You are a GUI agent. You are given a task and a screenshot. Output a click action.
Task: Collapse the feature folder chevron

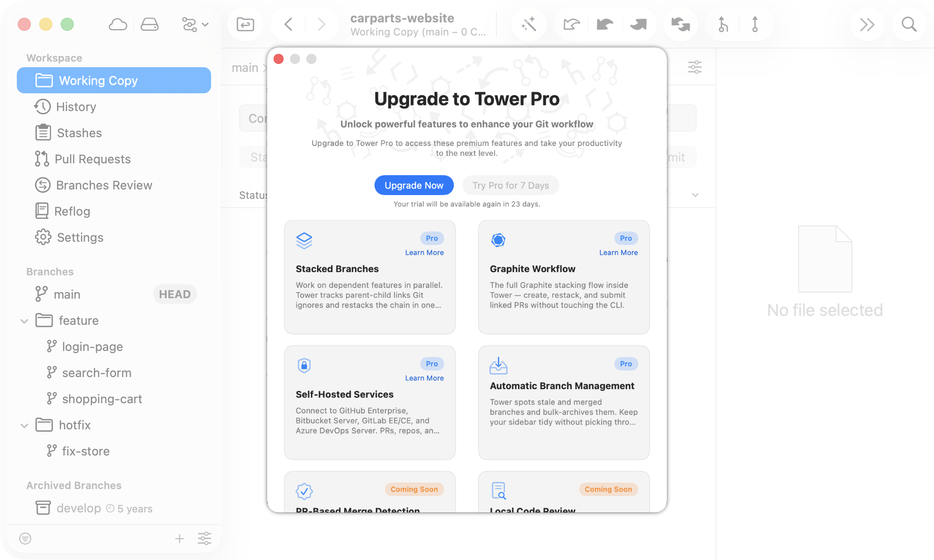[24, 321]
